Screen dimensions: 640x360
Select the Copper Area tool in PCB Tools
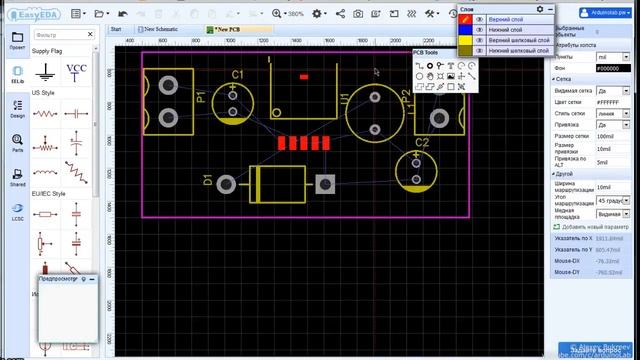point(419,87)
